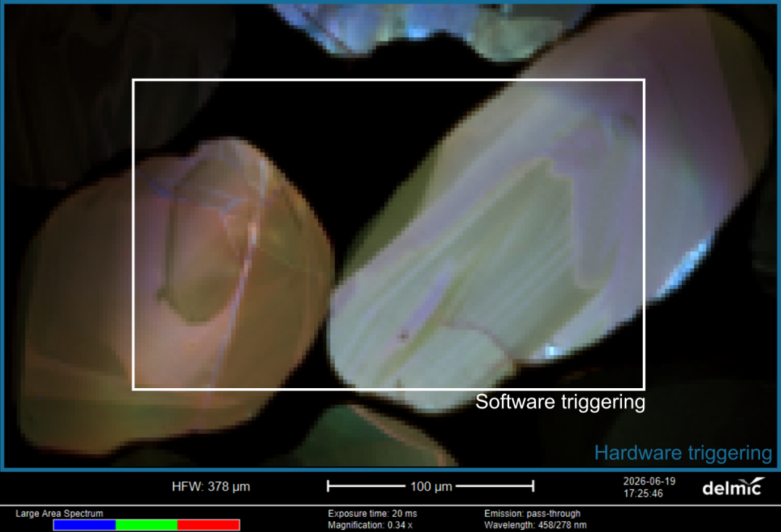This screenshot has width=781, height=532.
Task: Click the "Large Area Spectrum" stream label
Action: (x=59, y=513)
